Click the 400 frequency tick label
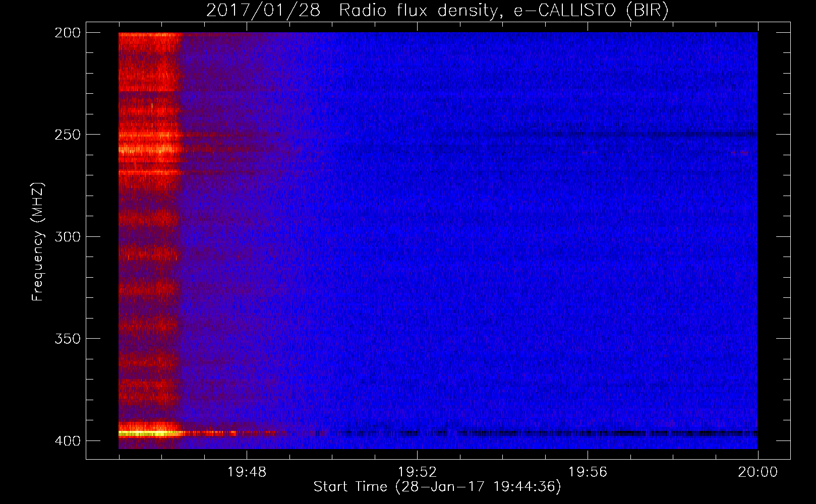Viewport: 816px width, 504px height. (x=68, y=441)
